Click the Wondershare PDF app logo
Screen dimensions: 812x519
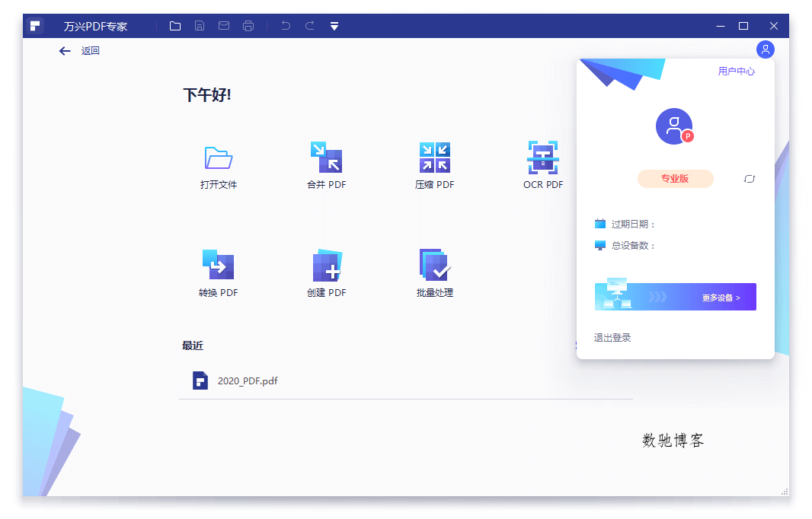coord(35,26)
